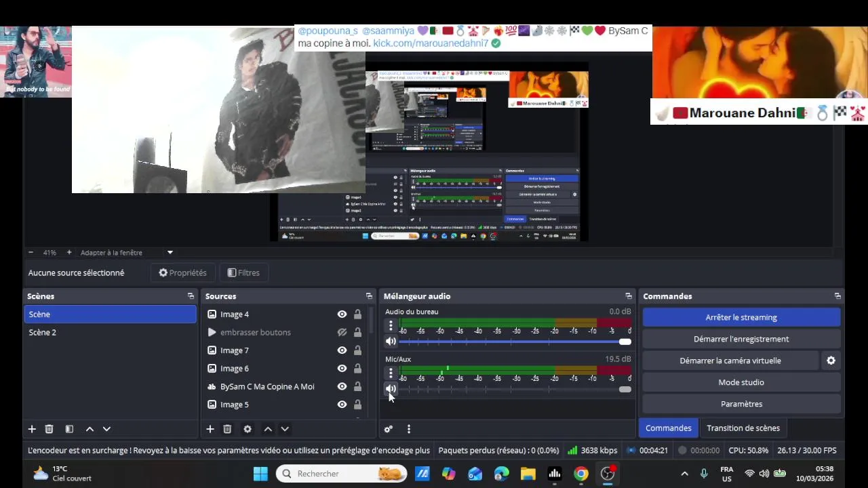Open scene filters icon in the Scènes toolbar
This screenshot has height=488, width=868.
(x=69, y=429)
